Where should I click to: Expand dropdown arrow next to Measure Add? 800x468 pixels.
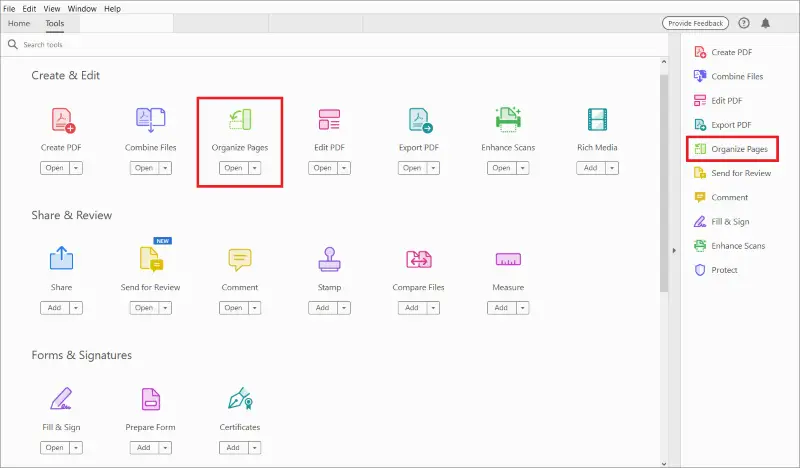522,308
